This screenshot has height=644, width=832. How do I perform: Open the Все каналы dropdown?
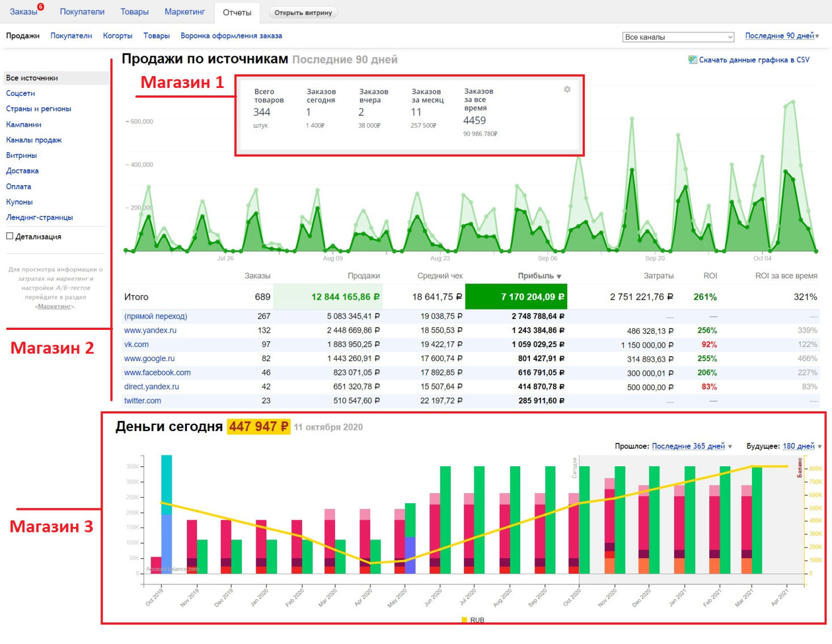(679, 37)
